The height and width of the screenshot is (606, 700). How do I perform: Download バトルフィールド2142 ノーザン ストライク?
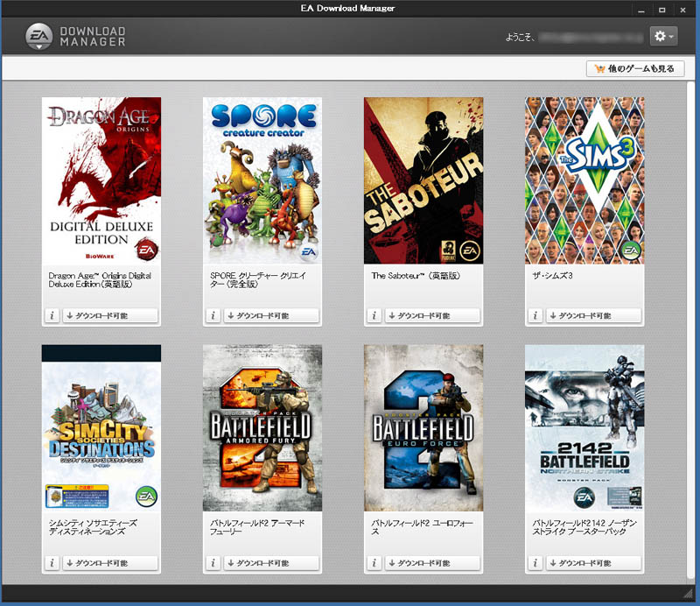click(x=593, y=563)
